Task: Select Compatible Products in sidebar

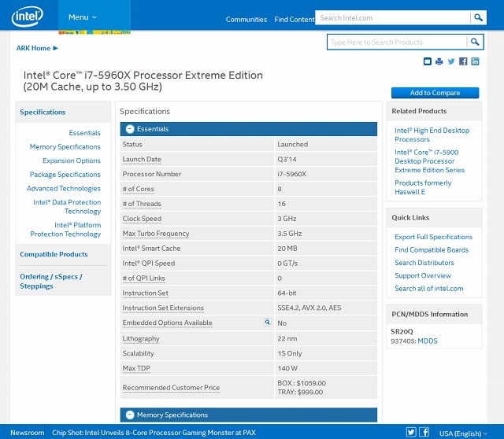Action: 54,254
